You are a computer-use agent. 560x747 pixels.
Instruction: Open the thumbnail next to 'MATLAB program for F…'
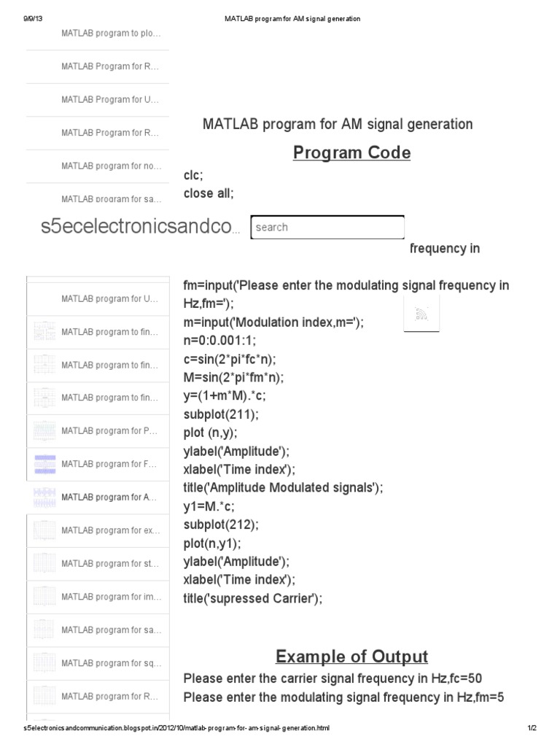coord(44,464)
